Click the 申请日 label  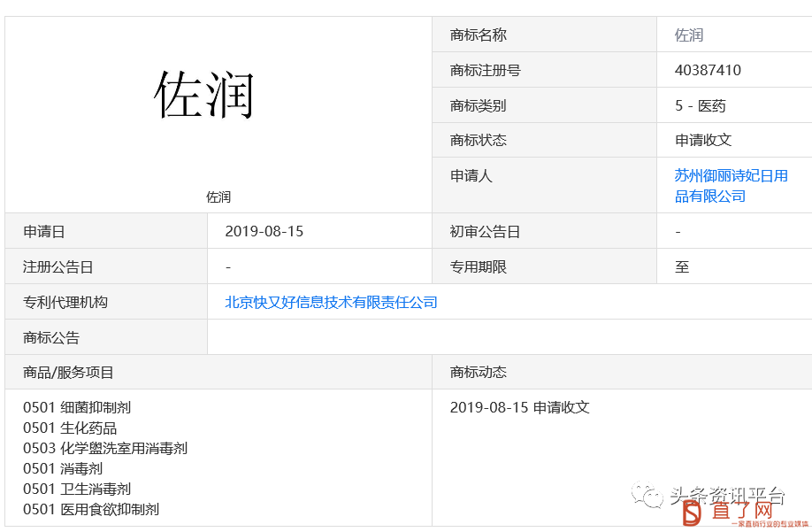tap(43, 231)
